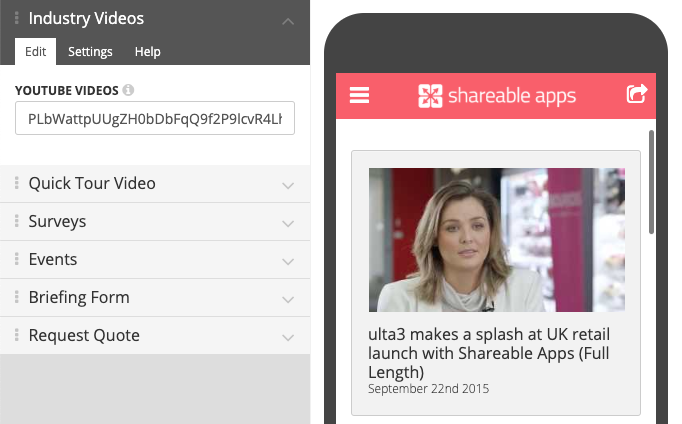Click the Surveys drag handle
682x424 pixels.
point(17,221)
